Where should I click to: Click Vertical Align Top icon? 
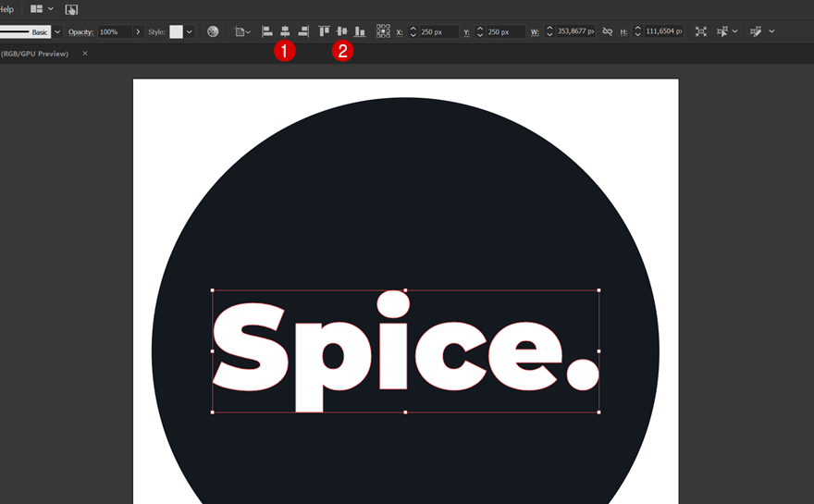(x=324, y=31)
